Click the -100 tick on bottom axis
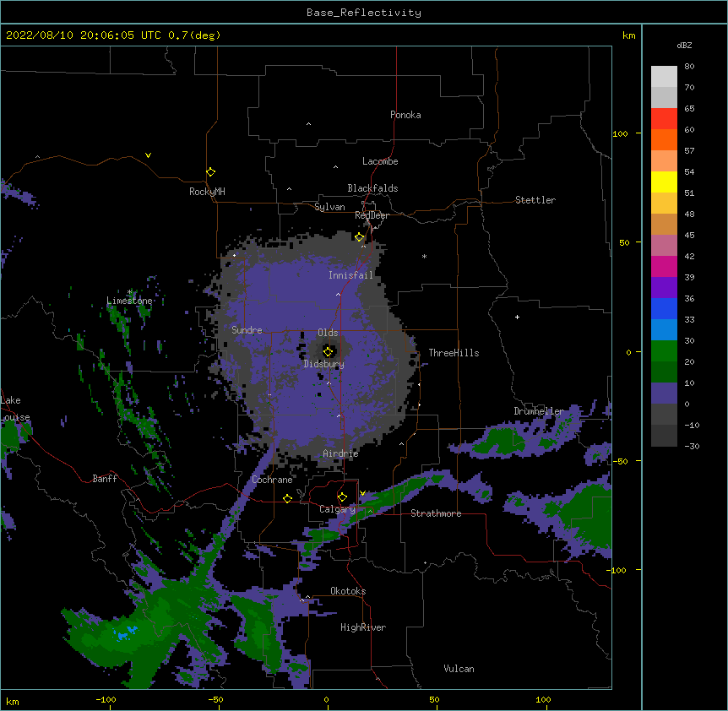The width and height of the screenshot is (728, 711). click(x=106, y=699)
